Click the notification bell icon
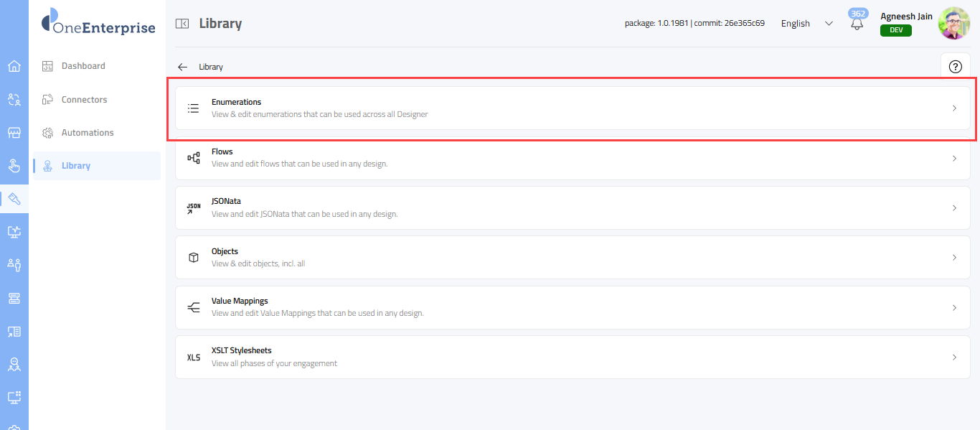980x430 pixels. click(x=857, y=24)
